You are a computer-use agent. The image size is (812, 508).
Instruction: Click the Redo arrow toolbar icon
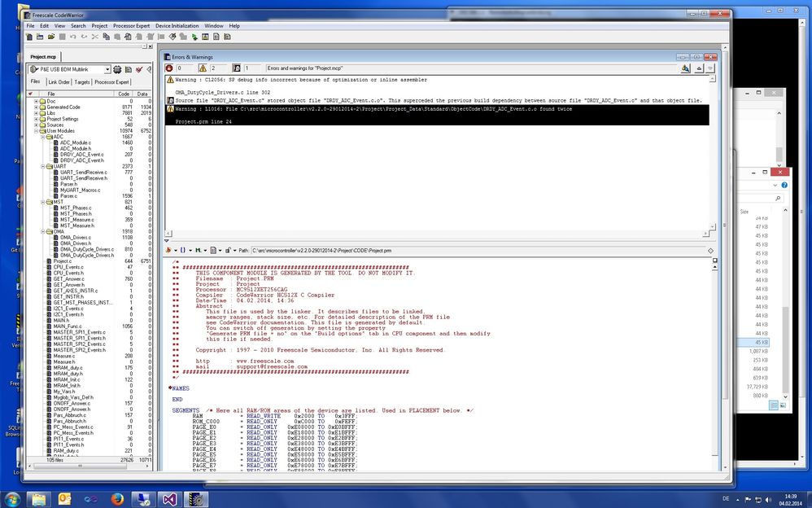[84, 37]
